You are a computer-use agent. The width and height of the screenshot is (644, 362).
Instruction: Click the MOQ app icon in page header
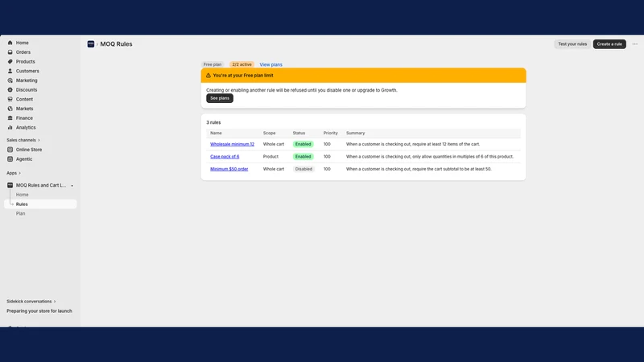[x=91, y=44]
